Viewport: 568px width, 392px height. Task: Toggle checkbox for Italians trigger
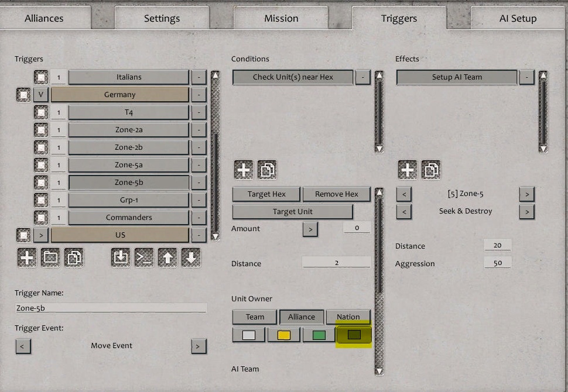point(41,77)
